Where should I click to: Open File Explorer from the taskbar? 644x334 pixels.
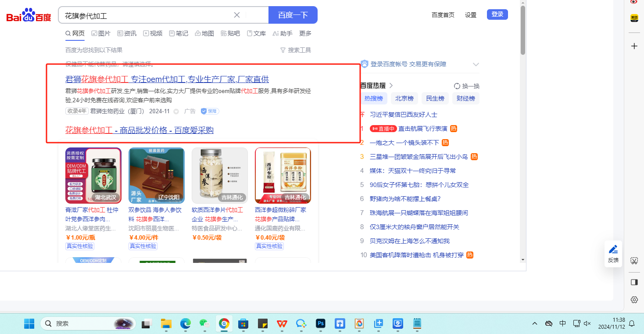[x=166, y=323]
